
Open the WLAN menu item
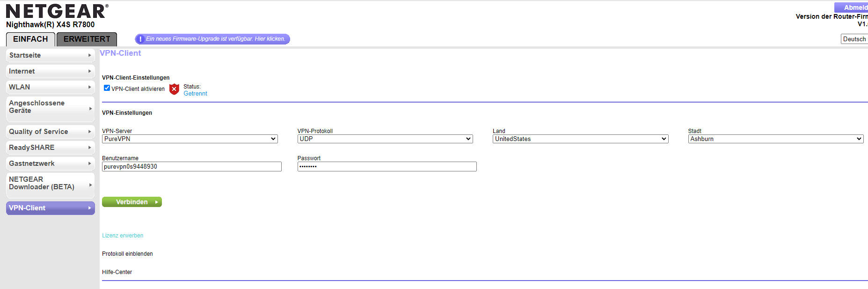[51, 87]
